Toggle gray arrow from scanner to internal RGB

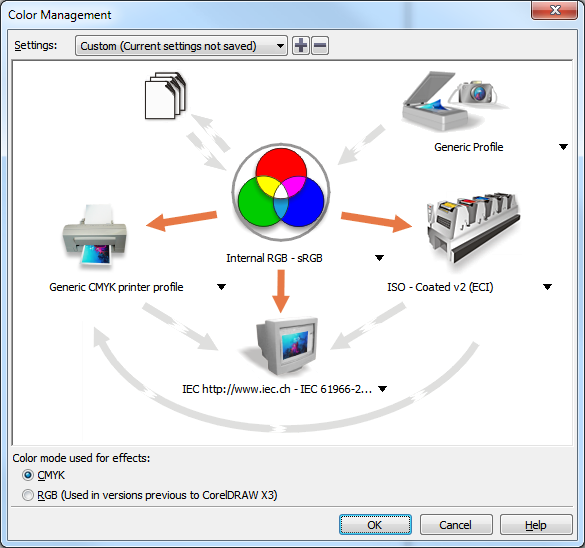pyautogui.click(x=361, y=145)
